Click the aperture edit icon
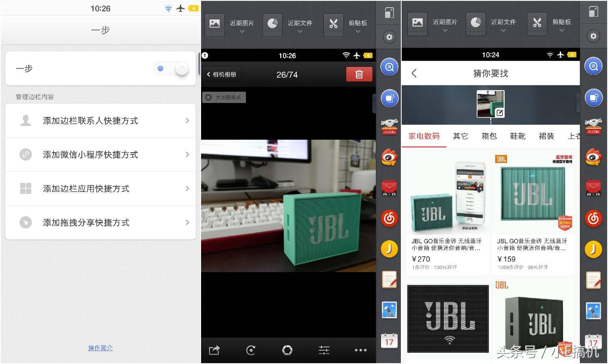Viewport: 608px width, 364px height. pyautogui.click(x=287, y=350)
